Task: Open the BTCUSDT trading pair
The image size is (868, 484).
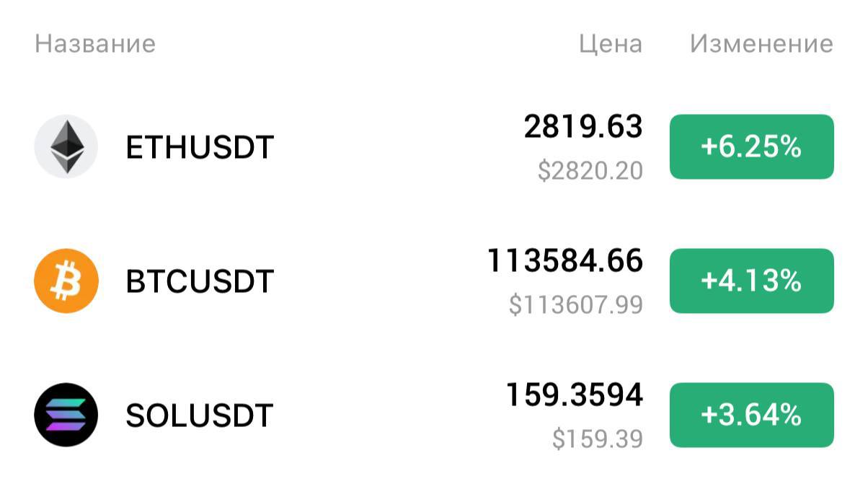Action: 200,281
